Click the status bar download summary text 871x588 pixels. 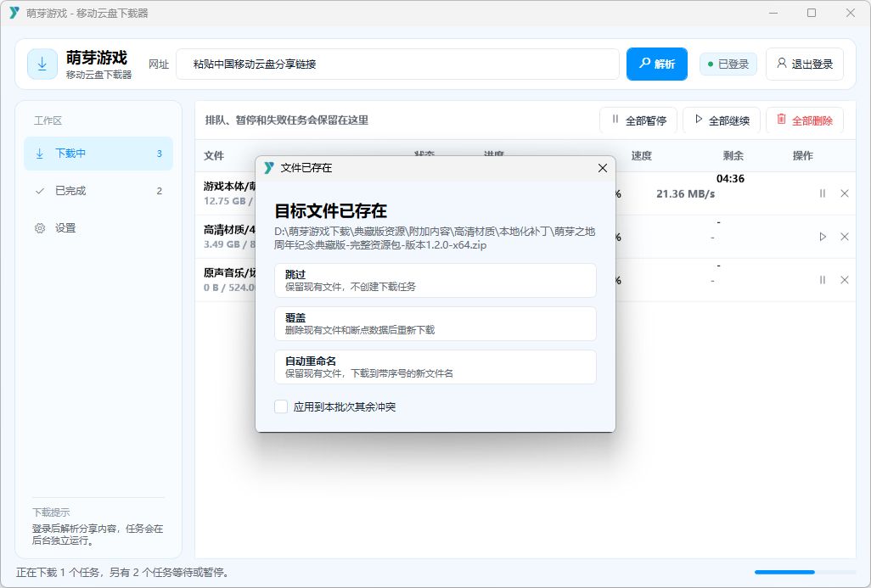point(122,573)
